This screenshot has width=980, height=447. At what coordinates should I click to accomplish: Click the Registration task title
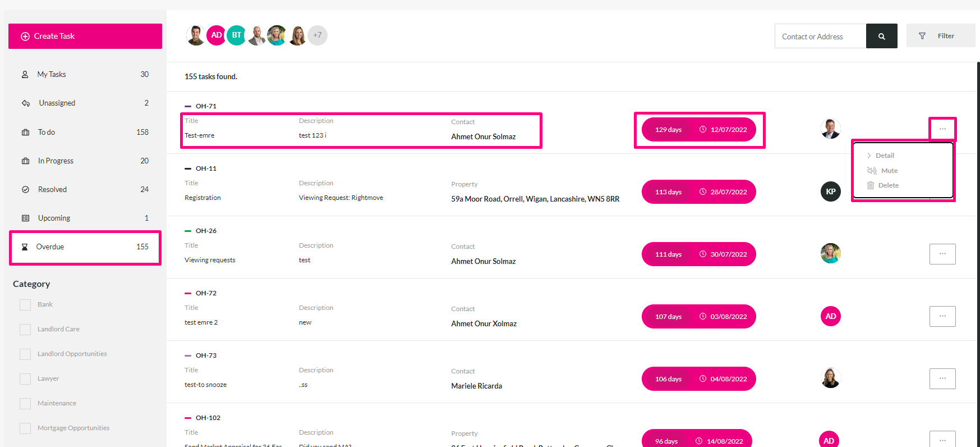[x=203, y=198]
